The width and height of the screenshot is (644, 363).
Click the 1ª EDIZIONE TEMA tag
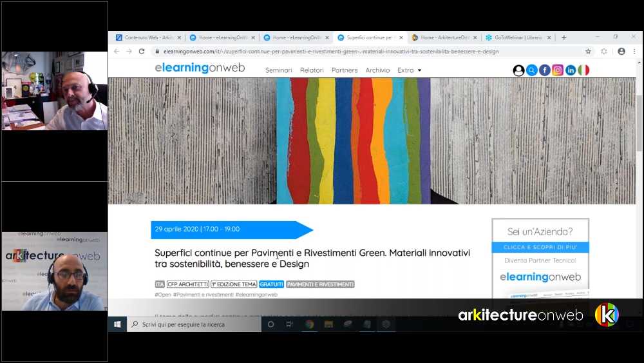[234, 284]
